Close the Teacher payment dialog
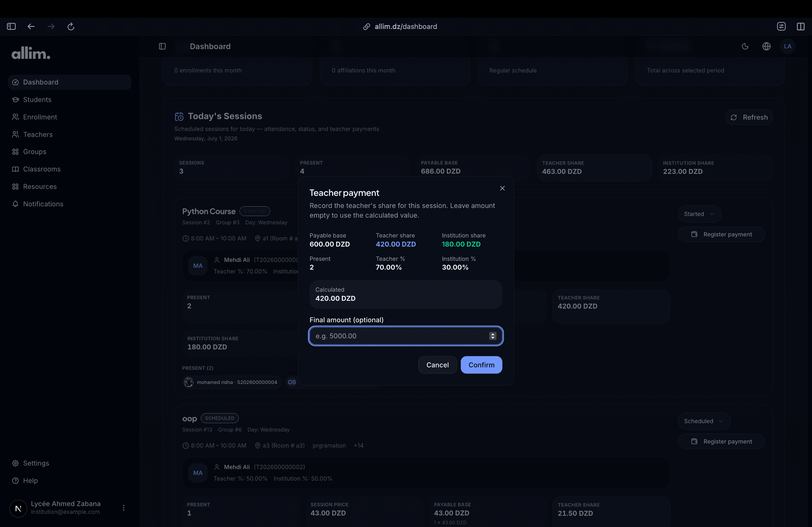The width and height of the screenshot is (812, 527). click(502, 188)
